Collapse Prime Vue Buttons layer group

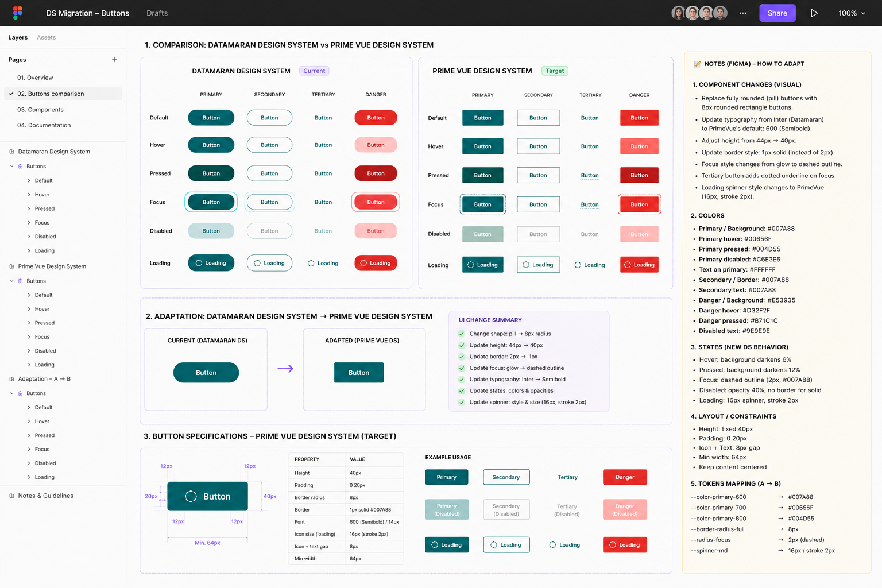pos(11,281)
